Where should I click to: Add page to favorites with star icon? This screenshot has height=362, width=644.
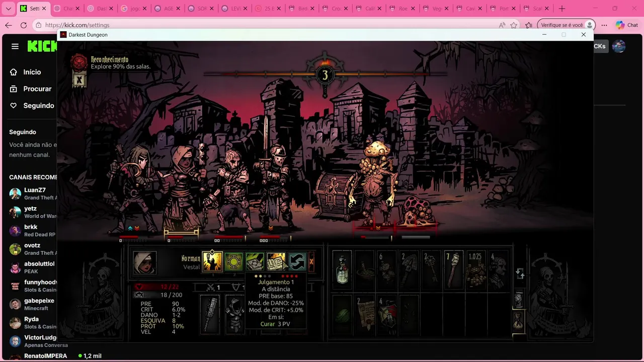pos(514,25)
